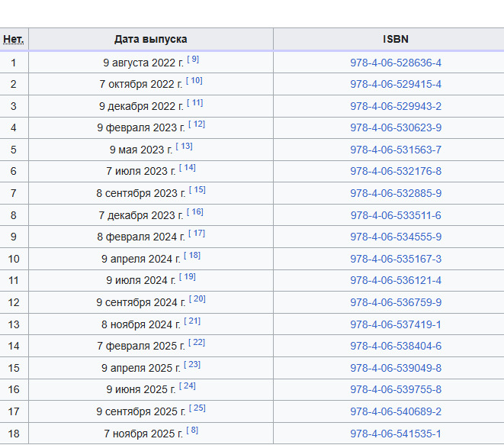Visit ISBN 978-4-06-536759-9
Screen dimensions: 504x445
coord(395,302)
